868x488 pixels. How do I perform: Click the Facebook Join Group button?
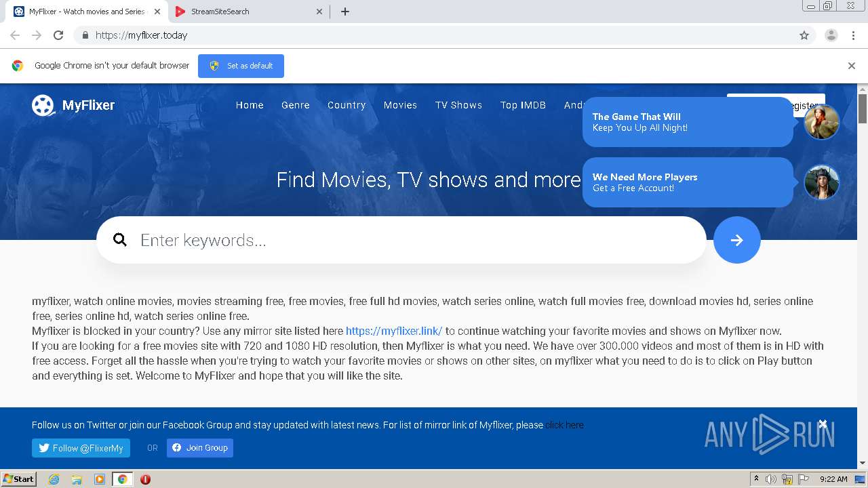(x=200, y=448)
